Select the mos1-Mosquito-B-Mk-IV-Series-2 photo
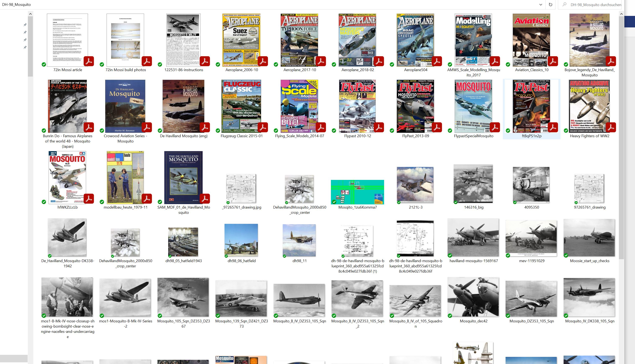The image size is (635, 364). pos(125,298)
